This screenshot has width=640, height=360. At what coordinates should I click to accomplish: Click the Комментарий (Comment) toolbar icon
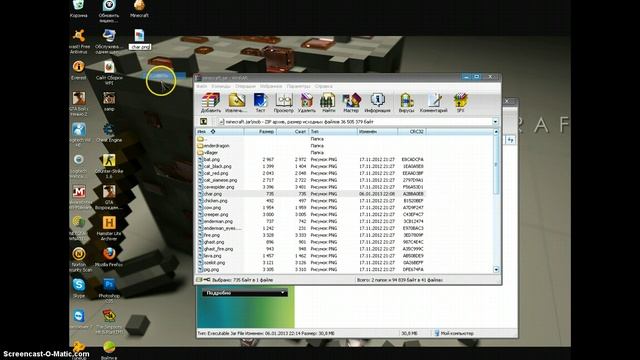pos(433,102)
